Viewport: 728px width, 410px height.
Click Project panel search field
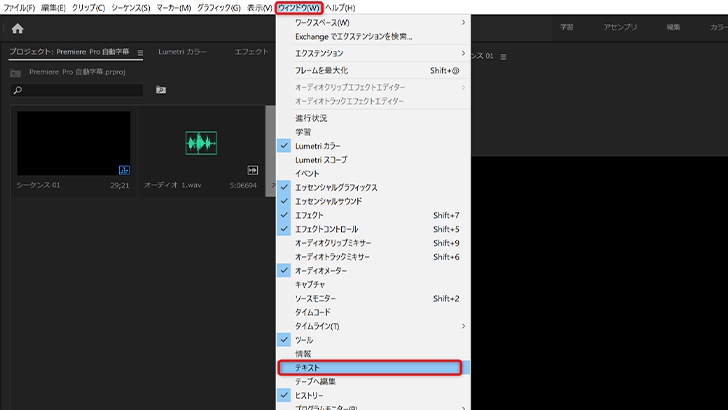tap(77, 90)
